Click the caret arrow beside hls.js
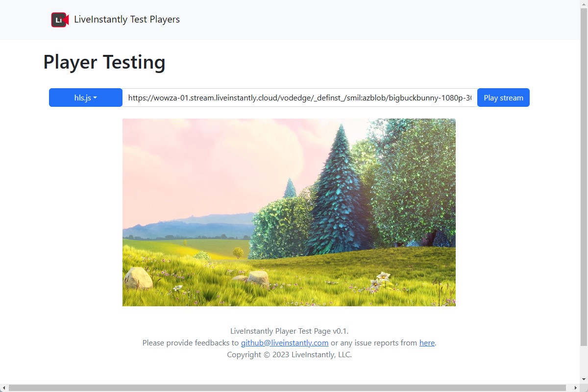588x392 pixels. (x=95, y=98)
